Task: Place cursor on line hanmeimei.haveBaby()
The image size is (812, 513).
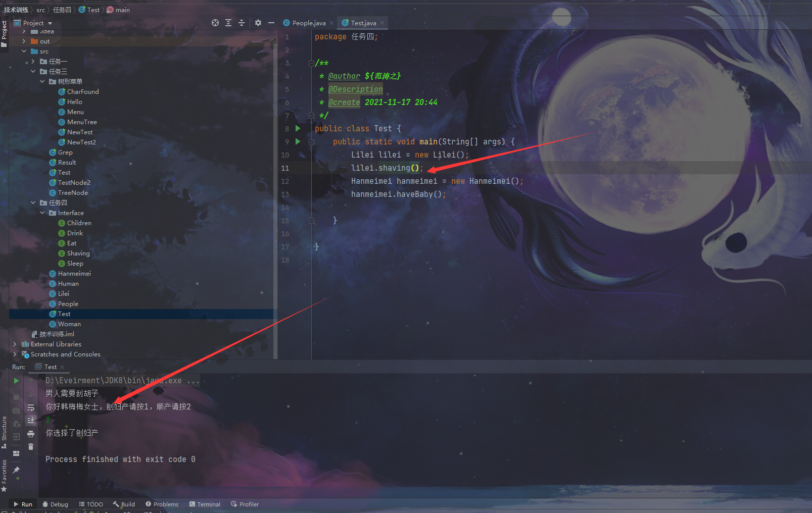Action: tap(398, 194)
